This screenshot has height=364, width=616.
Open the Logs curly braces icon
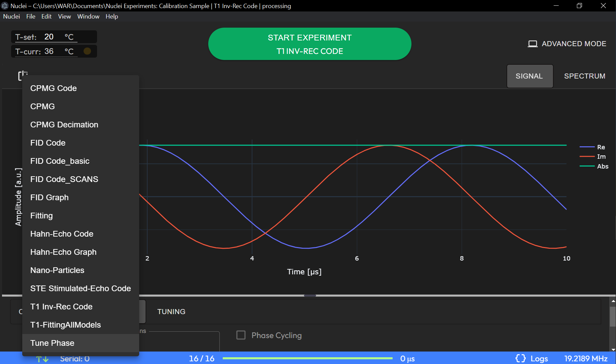click(520, 358)
